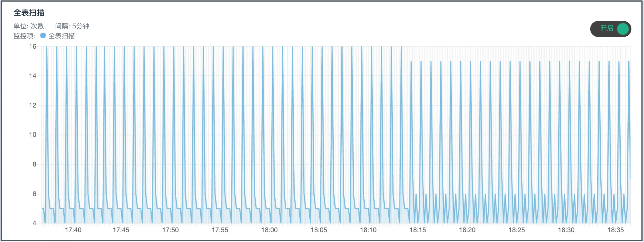The width and height of the screenshot is (644, 242).
Task: Click the 17:55 x-axis time label
Action: click(220, 230)
